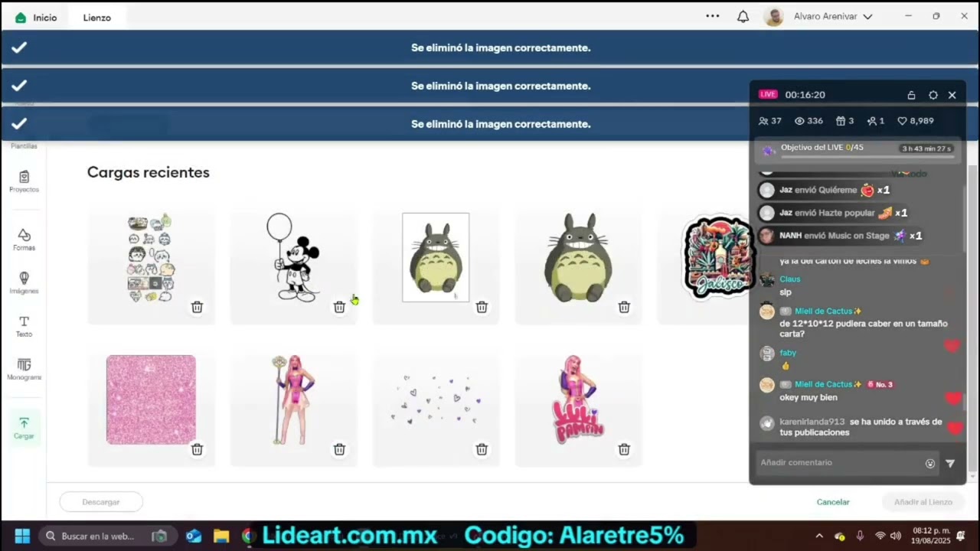Open notifications bell
The height and width of the screenshot is (551, 980).
pyautogui.click(x=743, y=16)
